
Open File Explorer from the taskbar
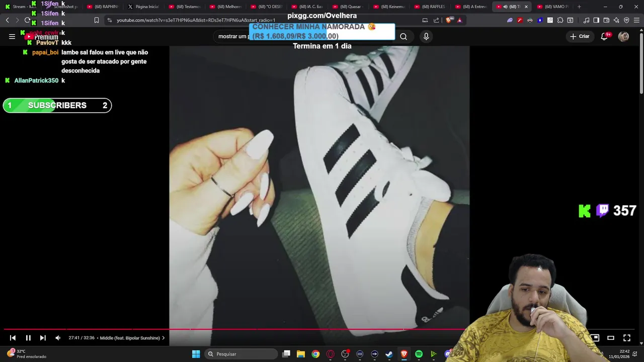(x=301, y=354)
